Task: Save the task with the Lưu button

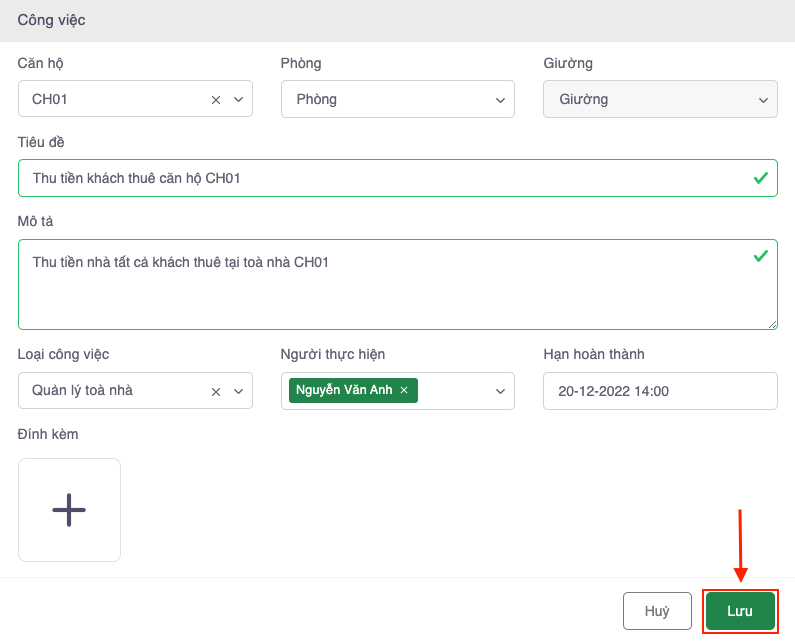Action: (x=740, y=611)
